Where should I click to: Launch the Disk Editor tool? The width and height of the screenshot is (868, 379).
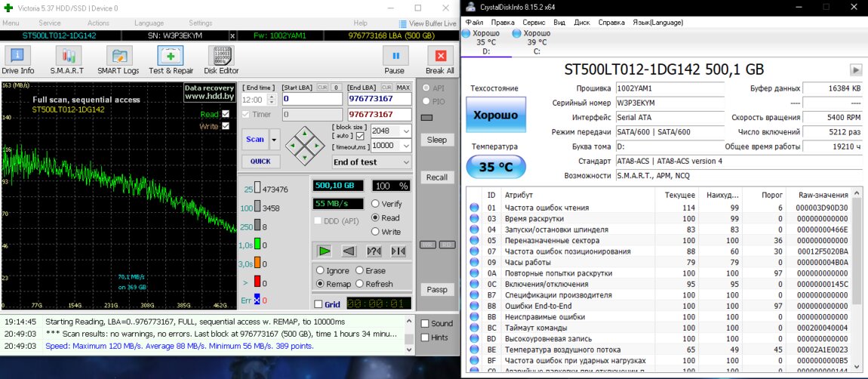(221, 59)
